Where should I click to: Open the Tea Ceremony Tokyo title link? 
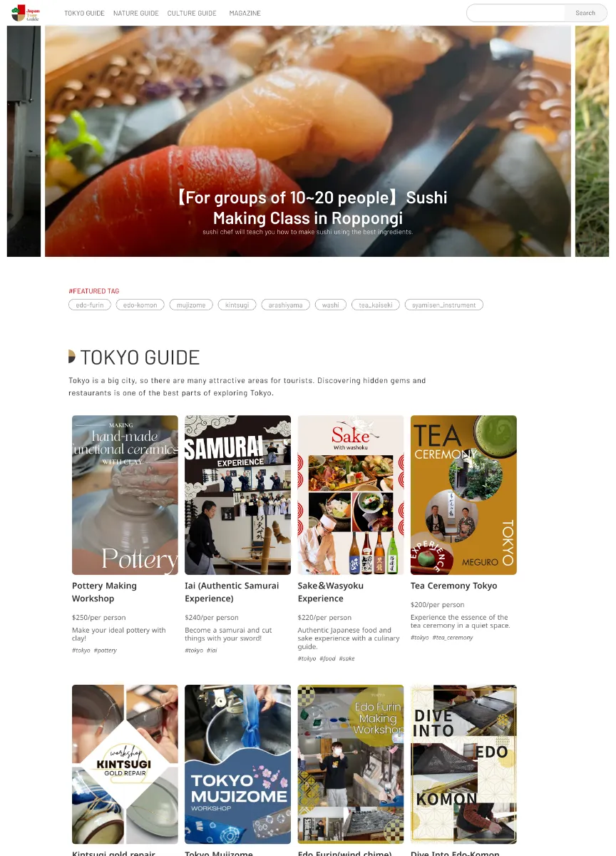point(454,586)
